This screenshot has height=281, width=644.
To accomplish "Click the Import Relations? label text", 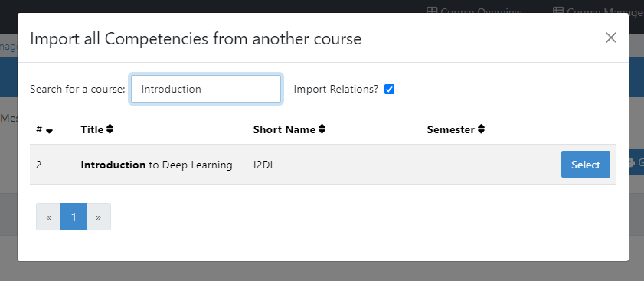I will click(336, 89).
